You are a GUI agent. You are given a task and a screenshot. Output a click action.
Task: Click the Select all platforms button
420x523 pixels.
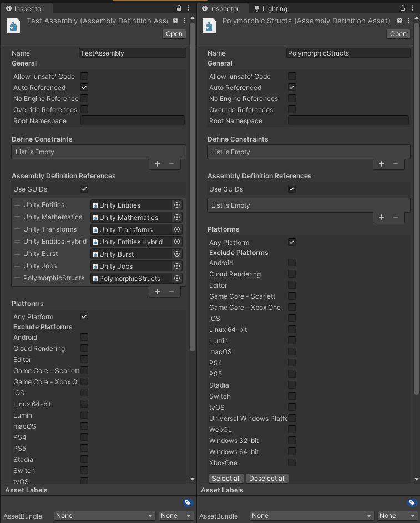point(226,479)
